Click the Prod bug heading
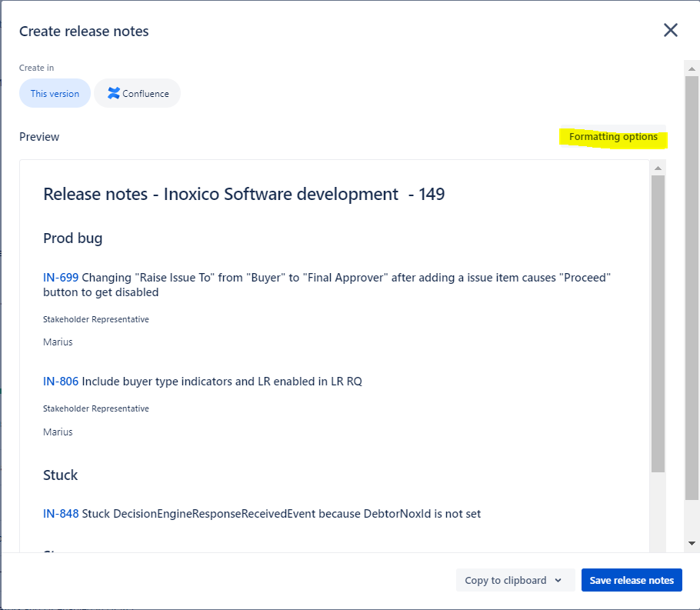Image resolution: width=700 pixels, height=610 pixels. pyautogui.click(x=73, y=238)
